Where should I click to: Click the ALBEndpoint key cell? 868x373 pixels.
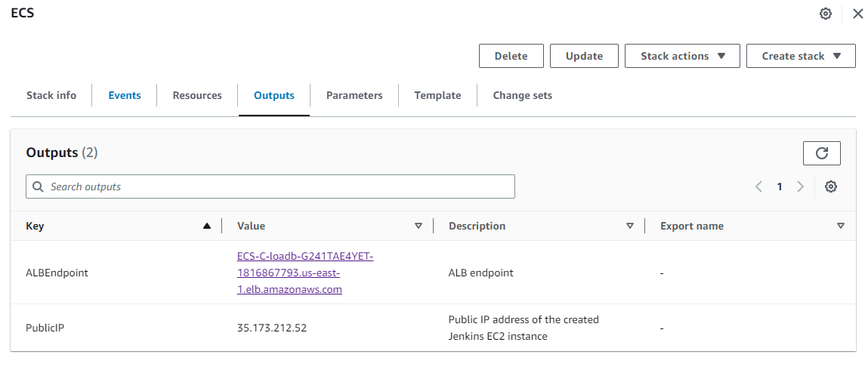[57, 273]
